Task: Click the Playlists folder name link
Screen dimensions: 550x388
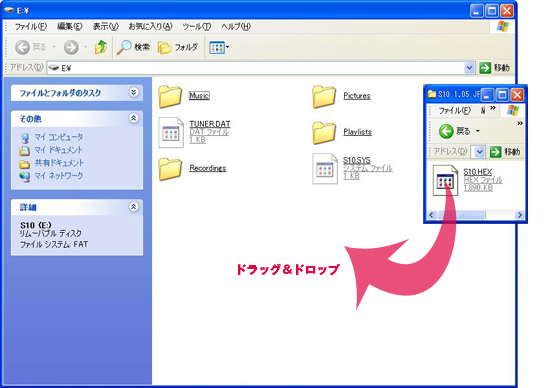Action: tap(357, 132)
